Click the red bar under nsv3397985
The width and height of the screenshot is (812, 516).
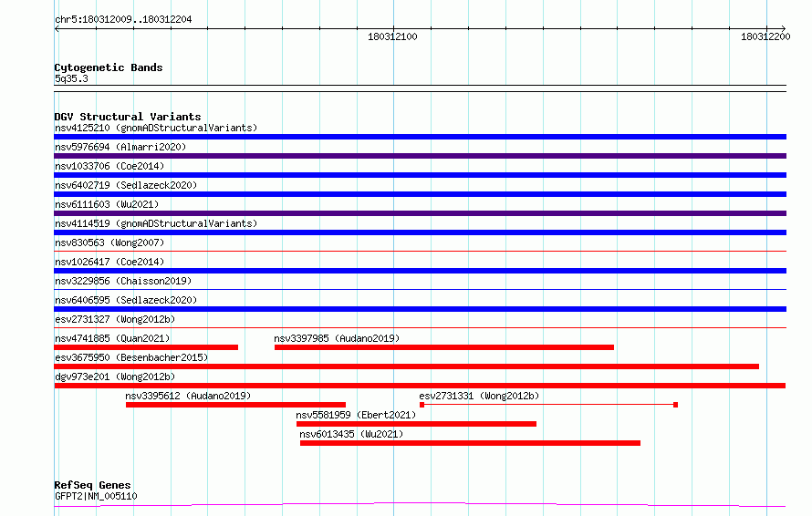click(x=444, y=347)
